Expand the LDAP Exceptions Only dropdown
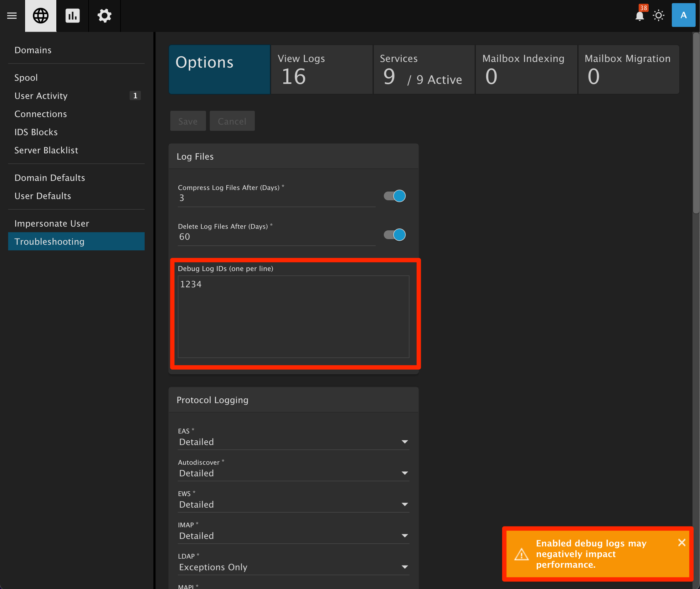 pos(293,567)
